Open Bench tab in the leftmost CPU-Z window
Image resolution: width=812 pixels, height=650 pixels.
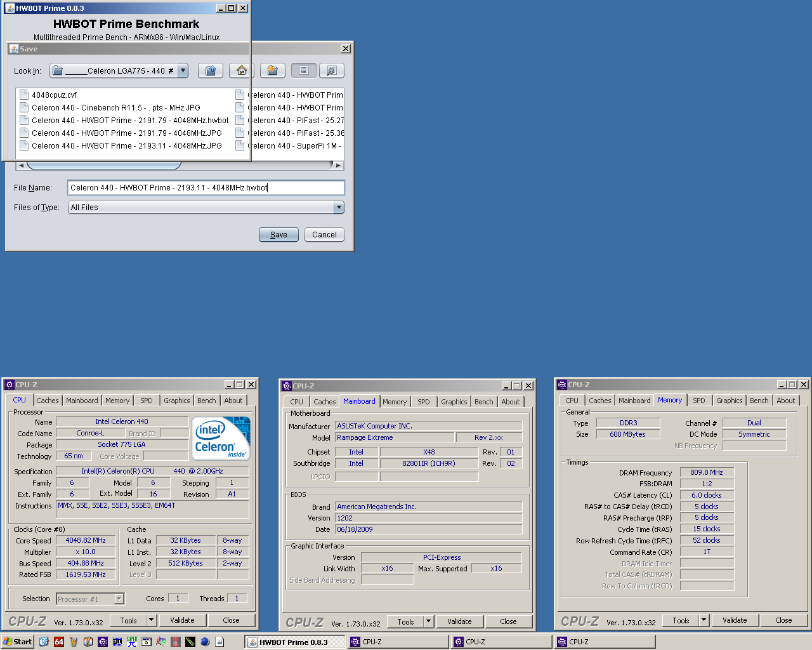[206, 401]
